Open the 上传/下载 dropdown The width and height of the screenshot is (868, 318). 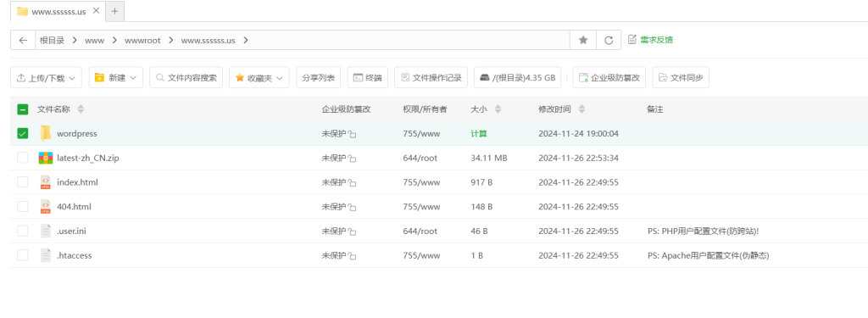click(46, 77)
